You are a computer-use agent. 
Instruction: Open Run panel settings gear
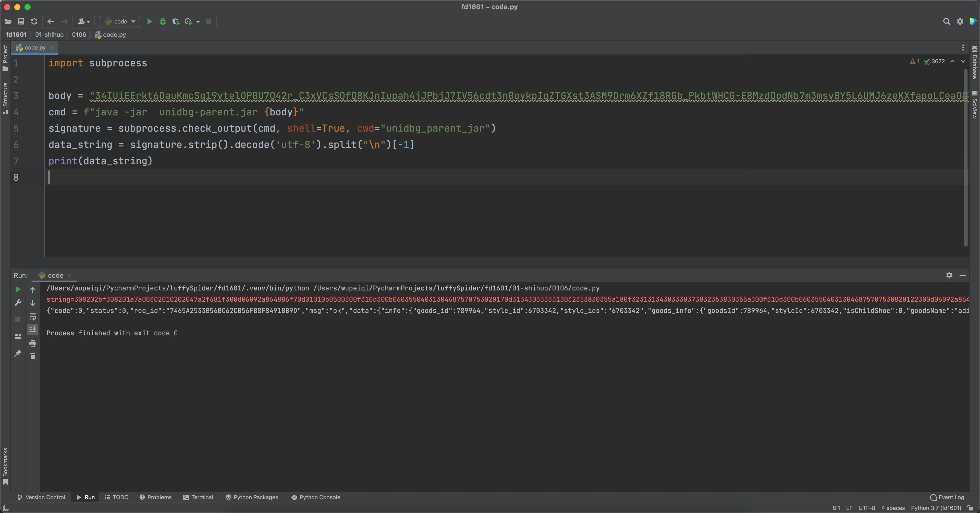pos(949,275)
